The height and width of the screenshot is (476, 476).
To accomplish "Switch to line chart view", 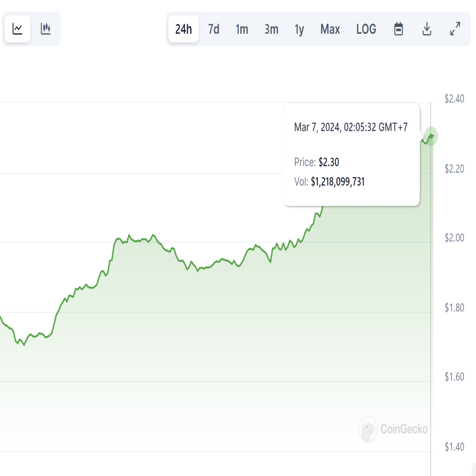I will coord(17,29).
